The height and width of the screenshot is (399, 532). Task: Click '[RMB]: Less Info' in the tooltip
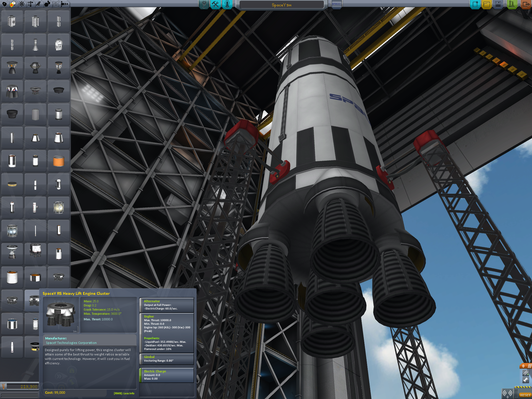point(124,393)
